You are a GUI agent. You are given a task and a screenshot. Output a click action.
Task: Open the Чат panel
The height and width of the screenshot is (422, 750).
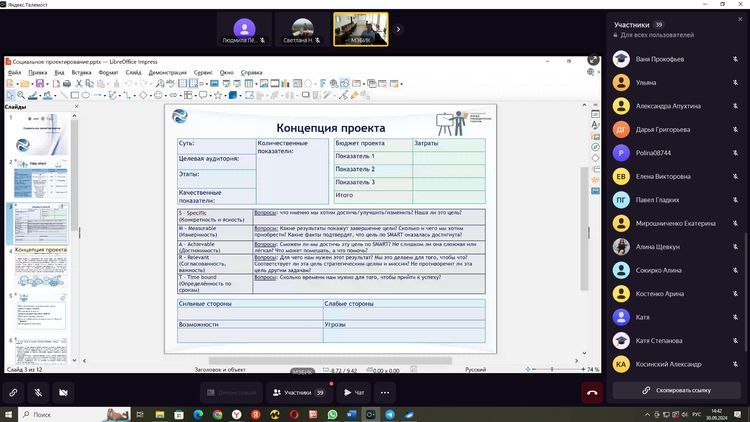coord(354,393)
